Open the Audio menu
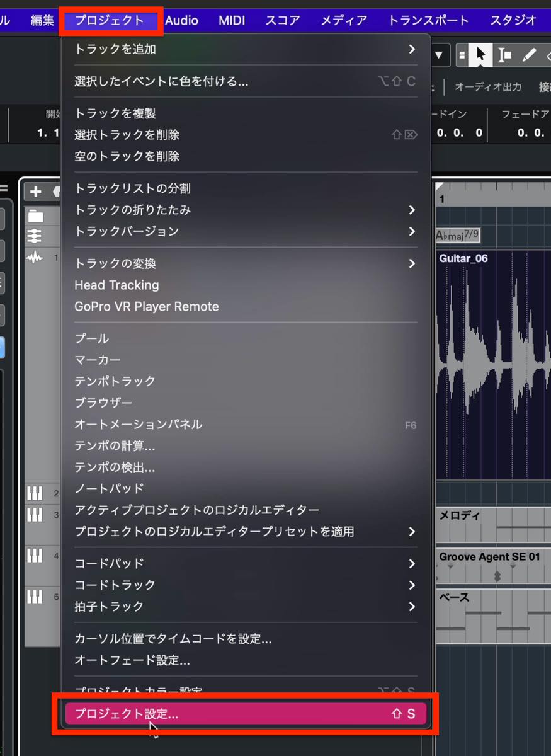Viewport: 551px width, 756px height. (x=181, y=20)
